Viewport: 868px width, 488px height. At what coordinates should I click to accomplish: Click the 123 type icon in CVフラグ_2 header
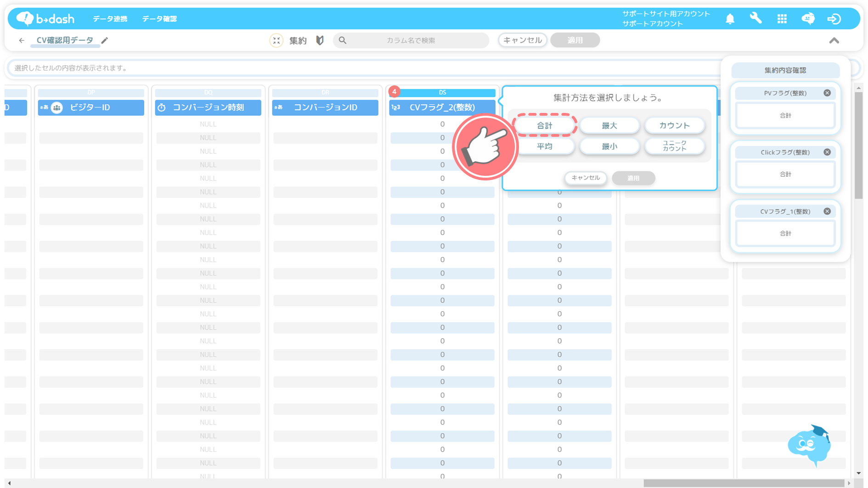pyautogui.click(x=396, y=107)
